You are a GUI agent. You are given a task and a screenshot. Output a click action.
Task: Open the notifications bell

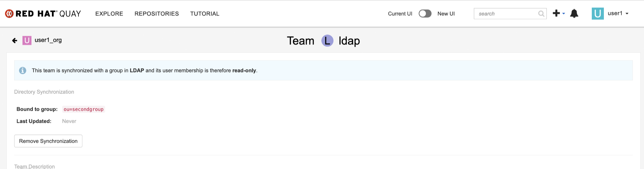574,14
